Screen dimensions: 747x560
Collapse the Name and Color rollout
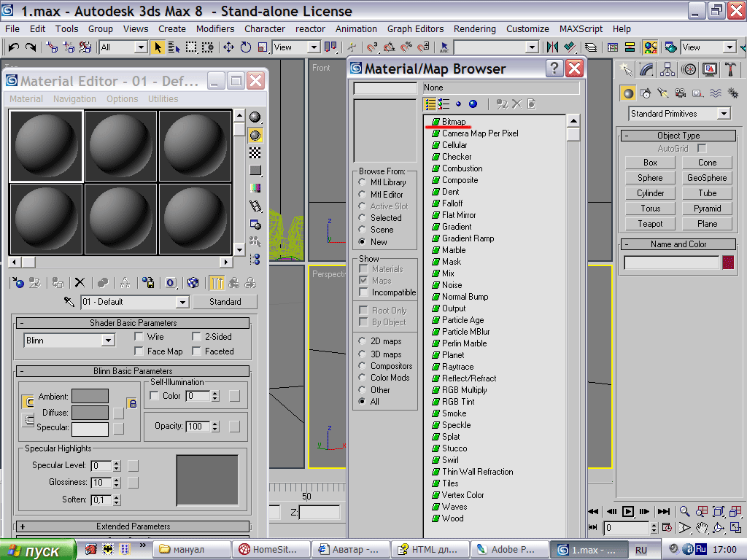pyautogui.click(x=678, y=244)
